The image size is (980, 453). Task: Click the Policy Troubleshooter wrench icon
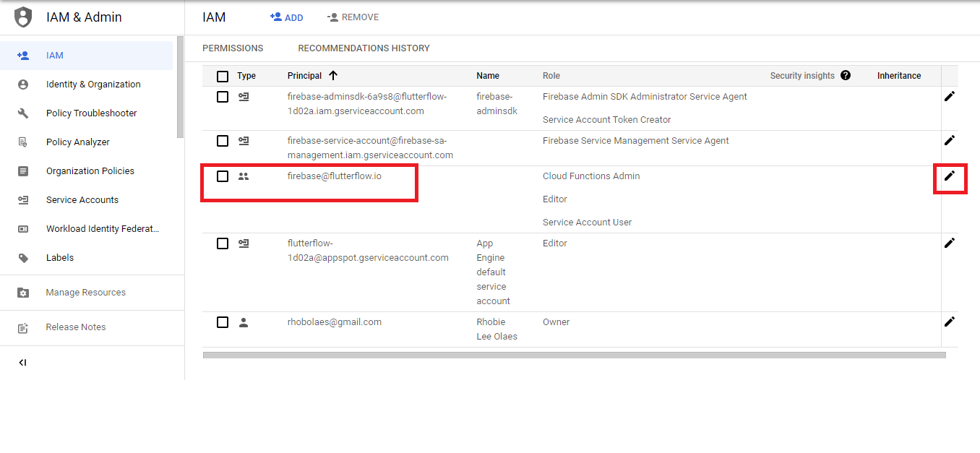[23, 113]
